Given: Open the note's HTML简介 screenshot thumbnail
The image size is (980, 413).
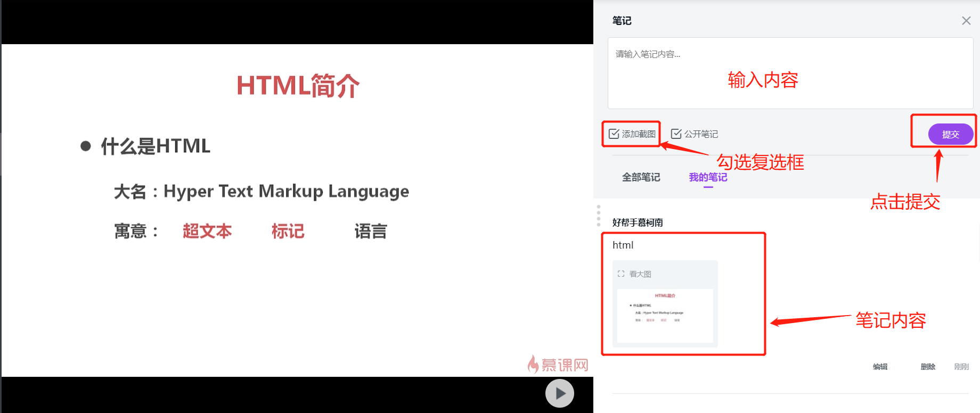Looking at the screenshot, I should pos(665,316).
